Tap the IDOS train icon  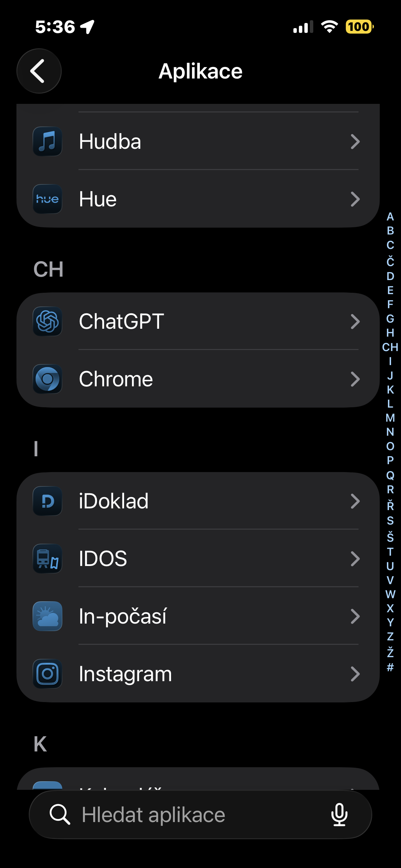click(47, 559)
